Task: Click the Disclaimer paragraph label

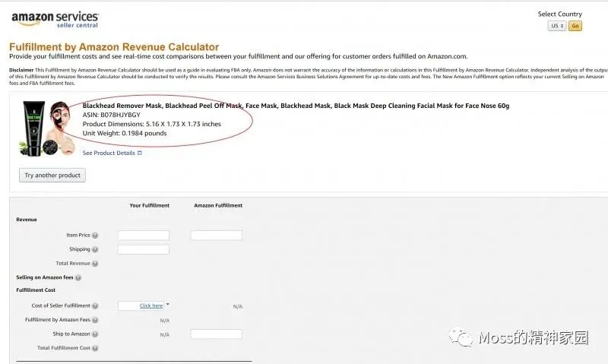Action: (x=21, y=70)
